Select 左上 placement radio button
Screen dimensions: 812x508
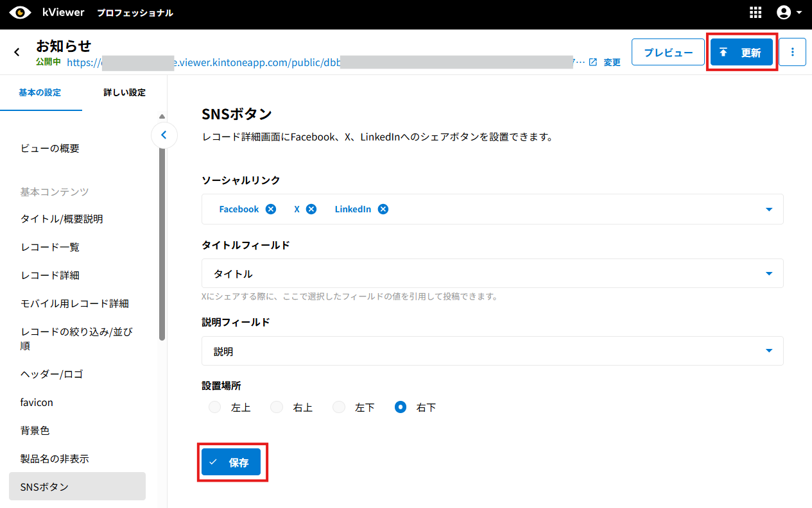click(215, 407)
